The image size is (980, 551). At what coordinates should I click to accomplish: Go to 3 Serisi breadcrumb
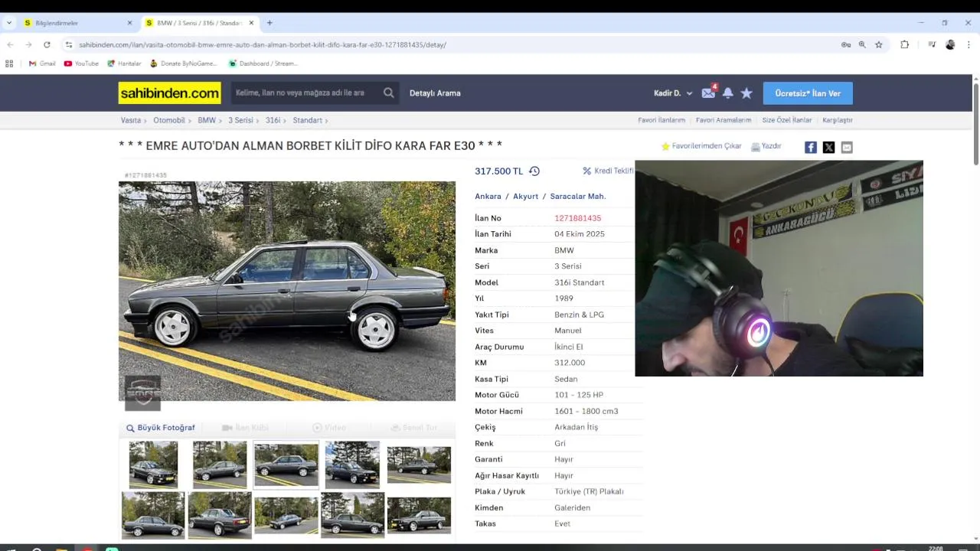click(x=240, y=120)
